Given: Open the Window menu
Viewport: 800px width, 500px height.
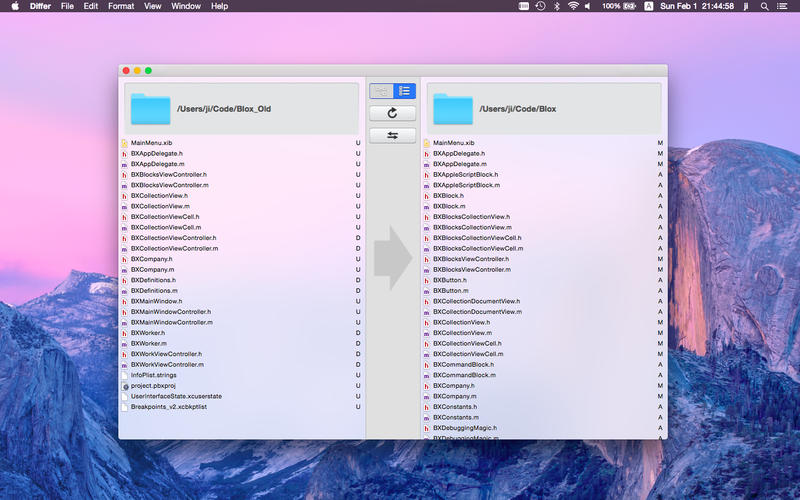Looking at the screenshot, I should coord(186,6).
